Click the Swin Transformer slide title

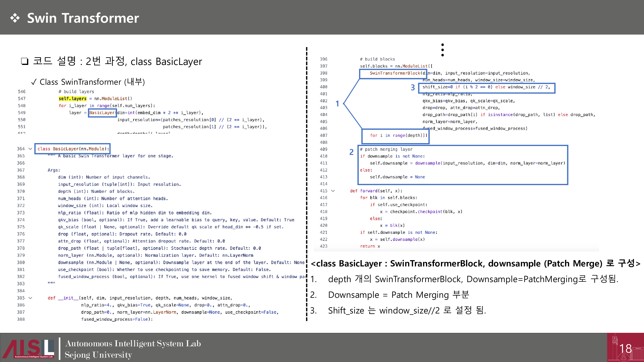click(x=83, y=18)
